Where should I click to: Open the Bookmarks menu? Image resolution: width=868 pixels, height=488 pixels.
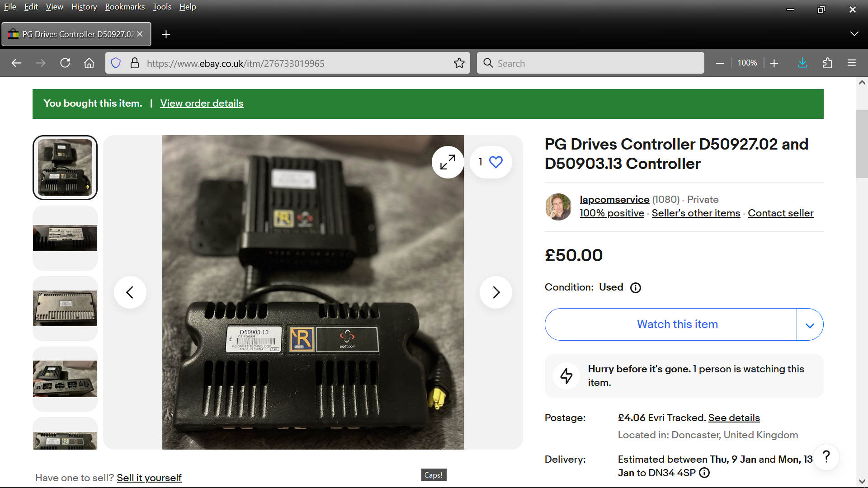tap(125, 7)
